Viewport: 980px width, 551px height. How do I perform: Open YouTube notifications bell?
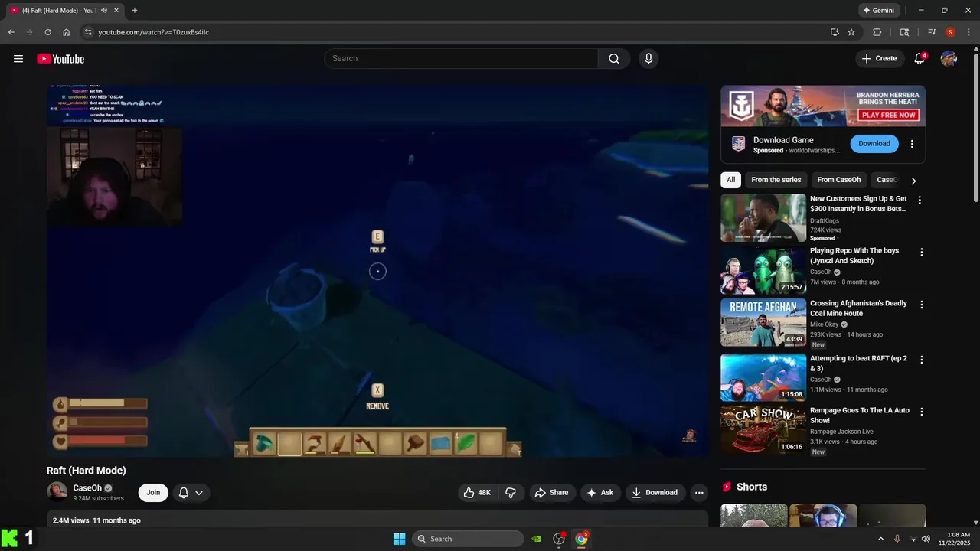pyautogui.click(x=920, y=59)
